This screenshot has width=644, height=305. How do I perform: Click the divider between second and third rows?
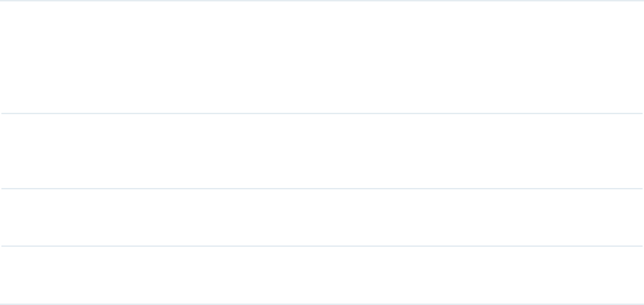(322, 189)
